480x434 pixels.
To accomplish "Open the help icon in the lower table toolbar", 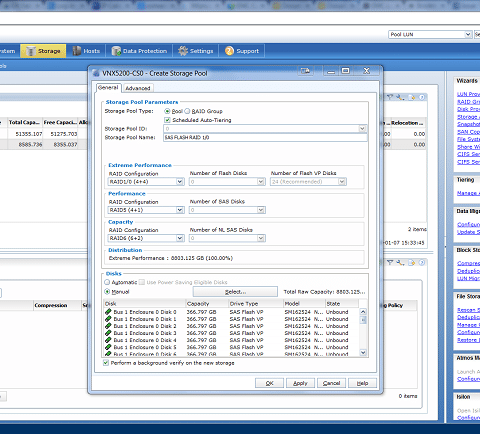I will click(422, 263).
